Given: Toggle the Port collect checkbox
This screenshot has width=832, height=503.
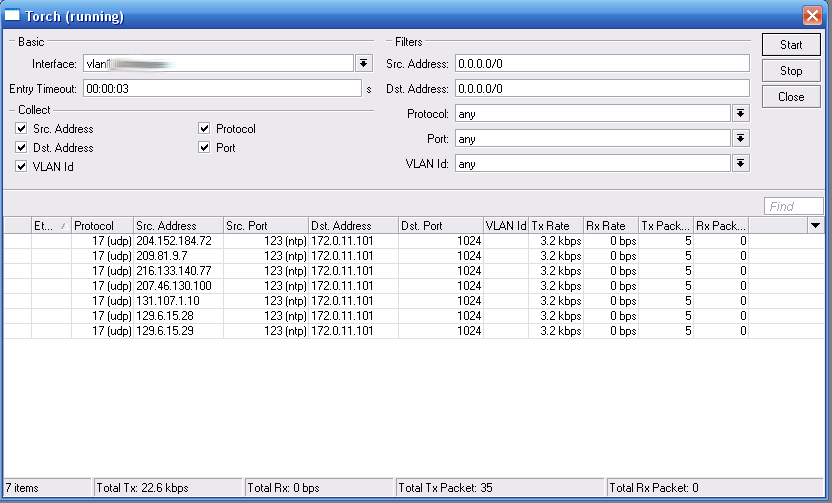Looking at the screenshot, I should [204, 148].
